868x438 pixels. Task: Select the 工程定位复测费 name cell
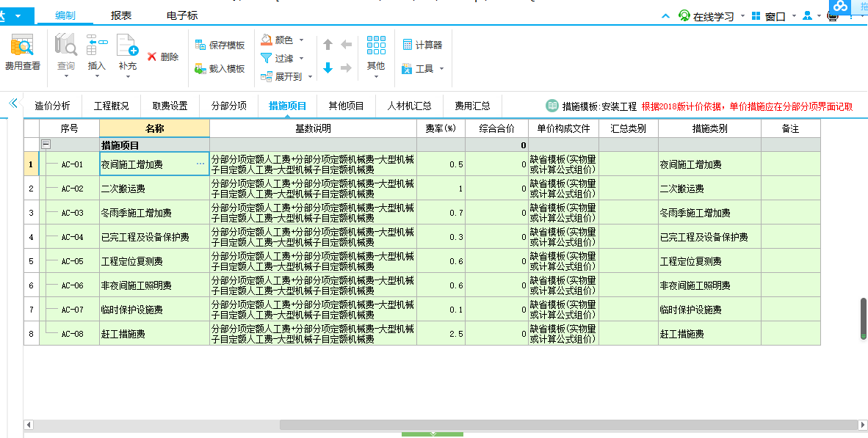pyautogui.click(x=154, y=262)
